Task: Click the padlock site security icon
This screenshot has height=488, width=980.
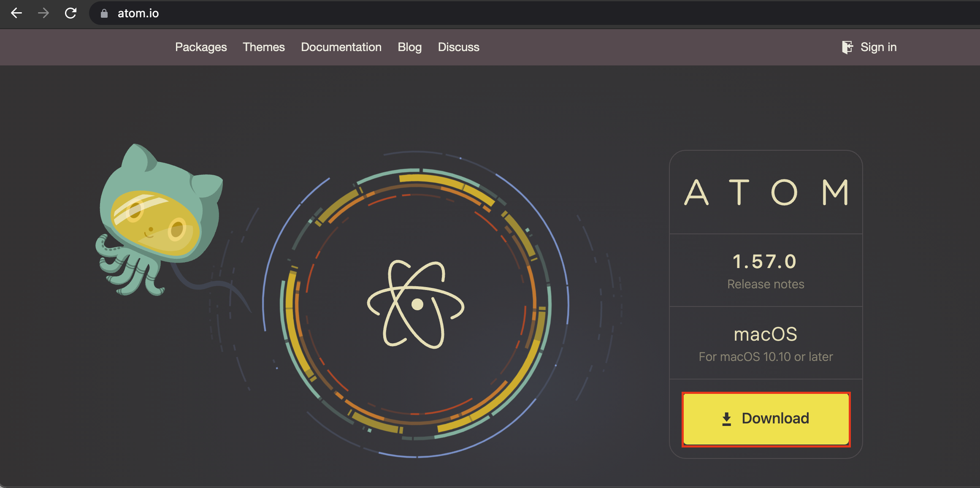Action: click(x=104, y=14)
